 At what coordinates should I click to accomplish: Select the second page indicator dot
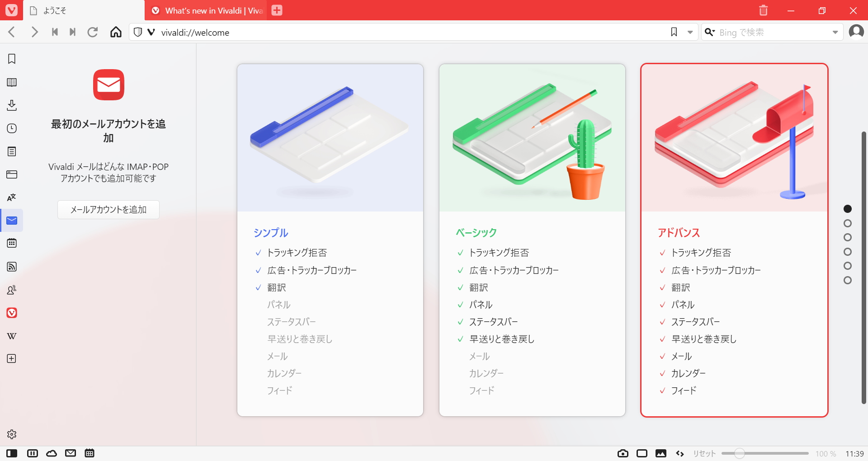(x=848, y=223)
